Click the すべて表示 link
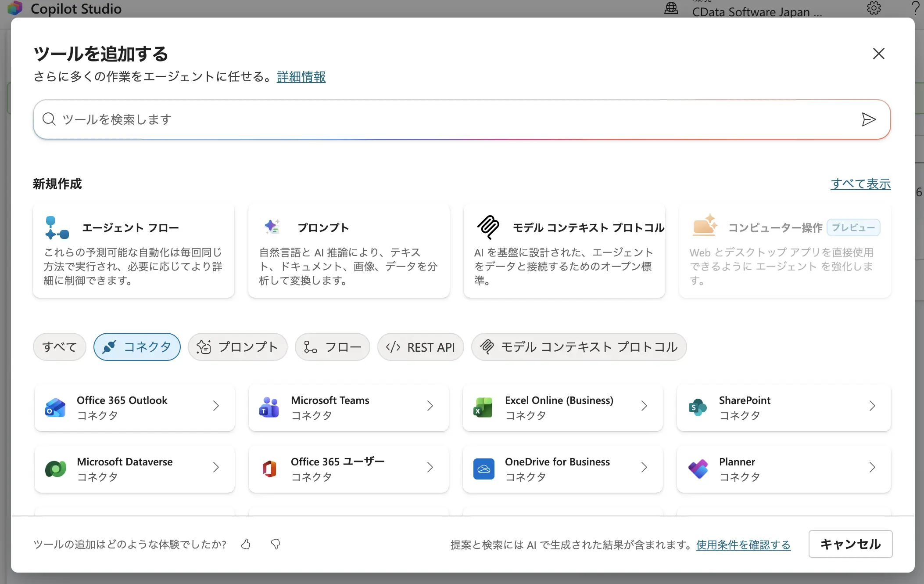Screen dimensions: 924x584 coord(860,184)
